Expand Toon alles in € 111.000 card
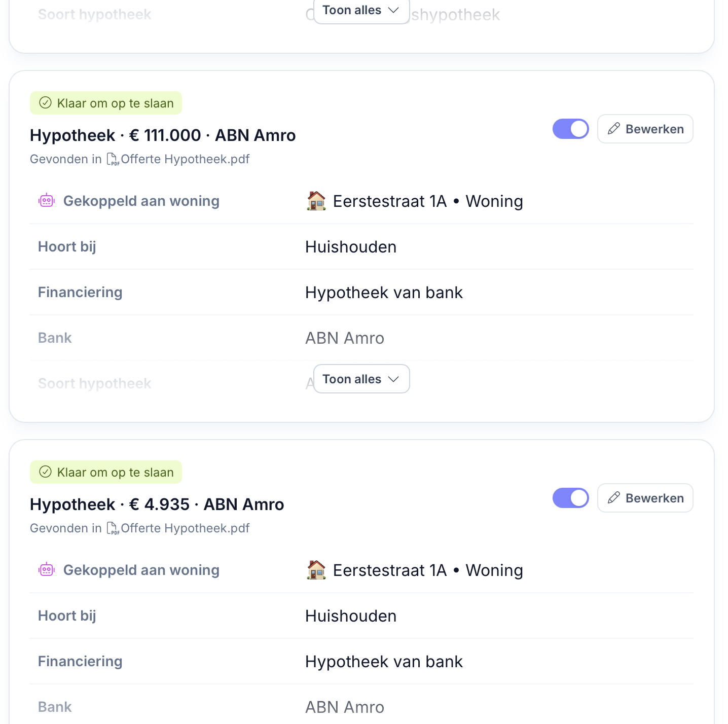728x724 pixels. point(361,379)
